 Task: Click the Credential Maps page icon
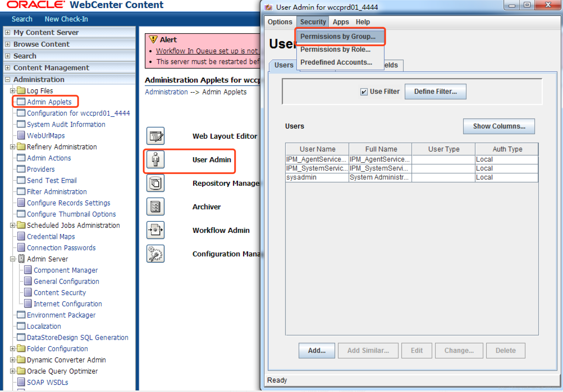click(x=21, y=236)
